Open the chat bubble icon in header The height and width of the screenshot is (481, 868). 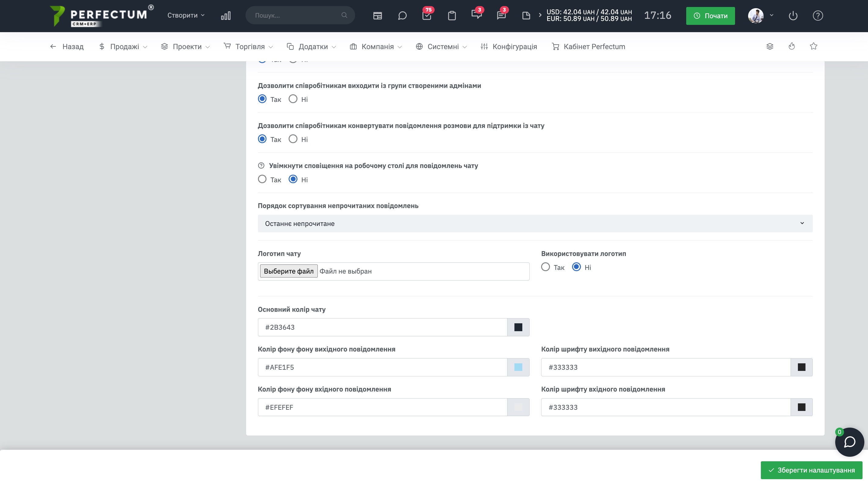402,15
